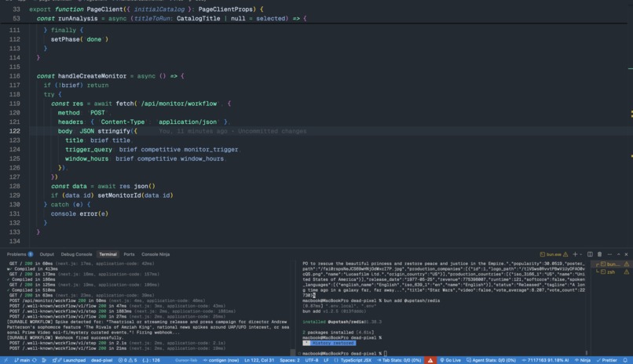This screenshot has height=364, width=633.
Task: Click 'bun add @upstash/redis' command in terminal
Action: tap(412, 300)
